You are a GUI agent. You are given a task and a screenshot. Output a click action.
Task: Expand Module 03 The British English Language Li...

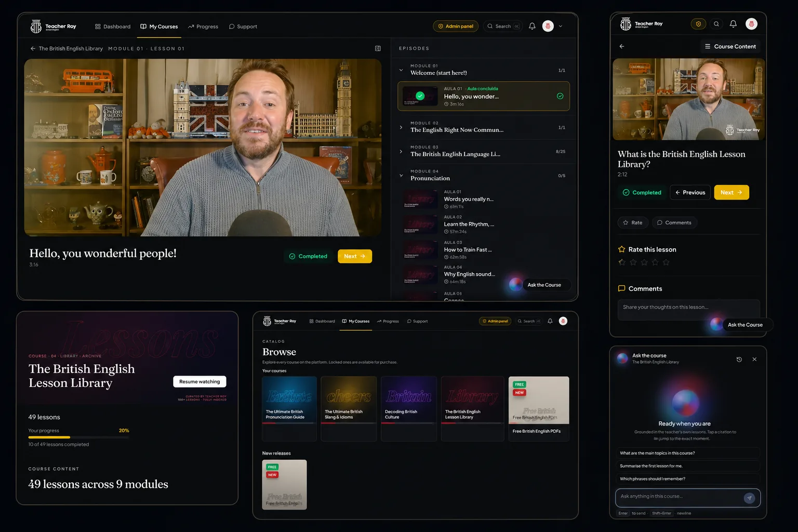[x=401, y=151]
